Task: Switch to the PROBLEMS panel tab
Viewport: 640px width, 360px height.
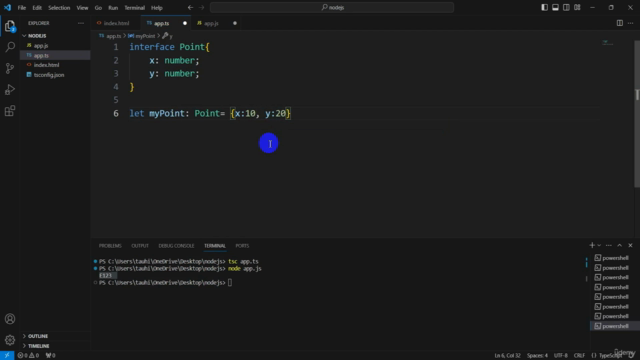Action: click(110, 246)
